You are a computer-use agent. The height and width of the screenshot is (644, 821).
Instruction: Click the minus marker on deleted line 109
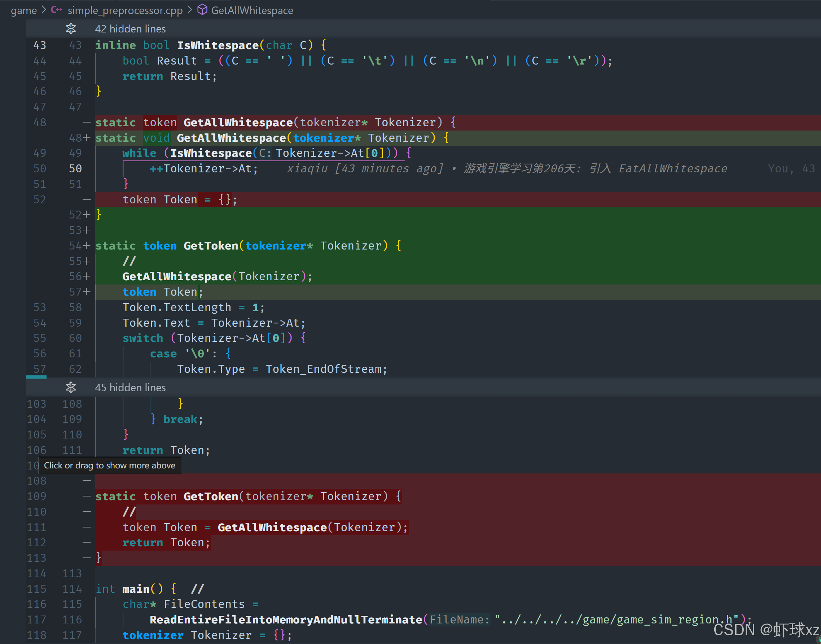86,496
